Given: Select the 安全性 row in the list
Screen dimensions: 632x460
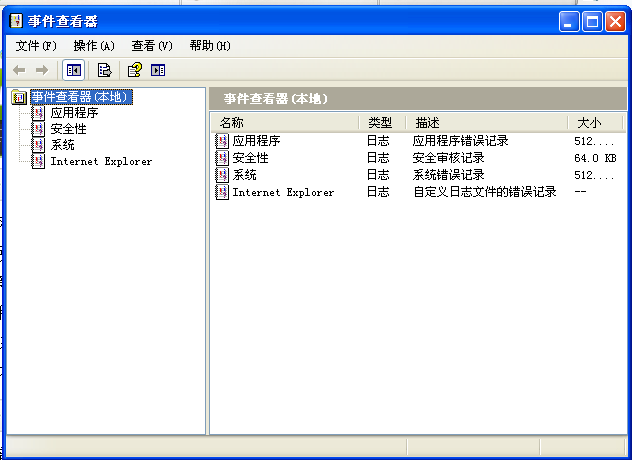Looking at the screenshot, I should coord(418,158).
